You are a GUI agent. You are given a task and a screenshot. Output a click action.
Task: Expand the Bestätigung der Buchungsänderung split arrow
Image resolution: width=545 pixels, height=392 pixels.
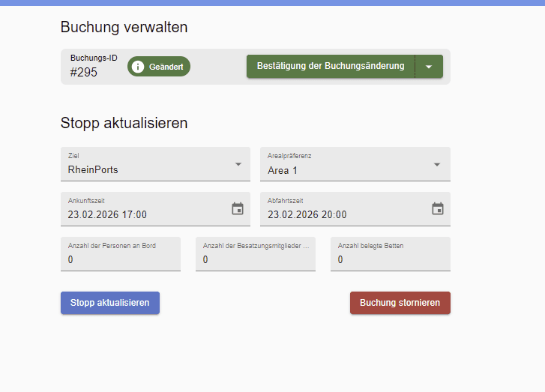[x=429, y=67]
